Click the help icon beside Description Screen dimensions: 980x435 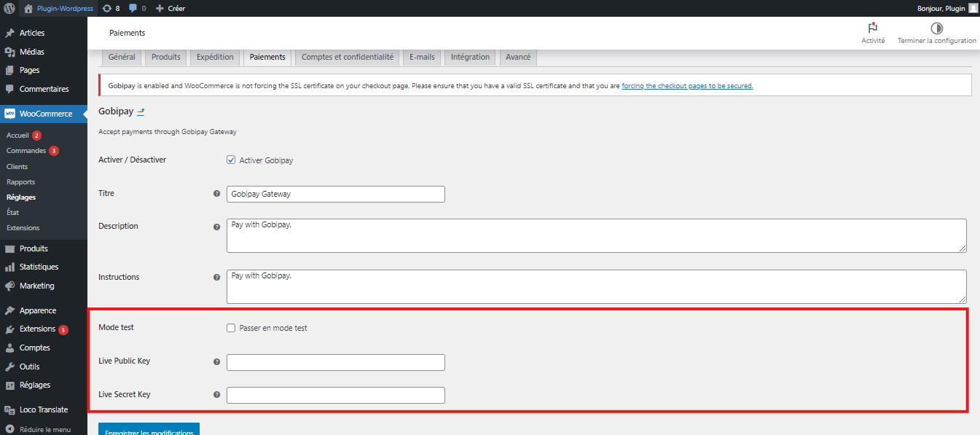[x=216, y=227]
